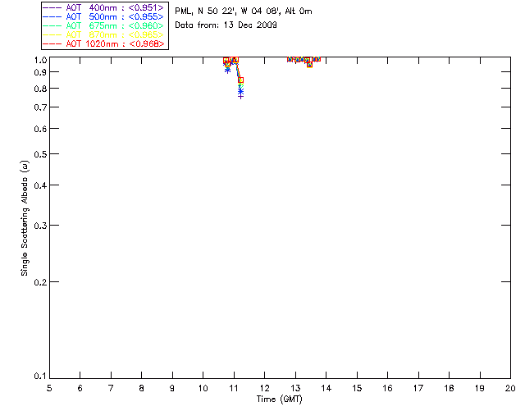525x420 pixels.
Task: Click the x-axis hour label 19
Action: 480,388
